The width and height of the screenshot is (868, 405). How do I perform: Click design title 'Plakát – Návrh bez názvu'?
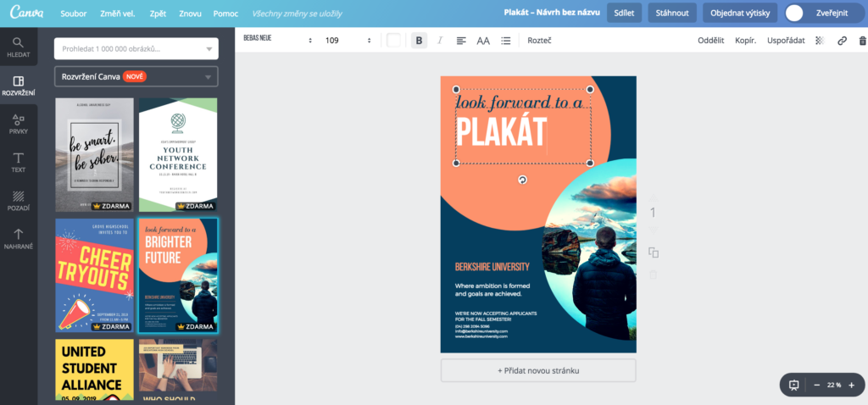(x=552, y=13)
